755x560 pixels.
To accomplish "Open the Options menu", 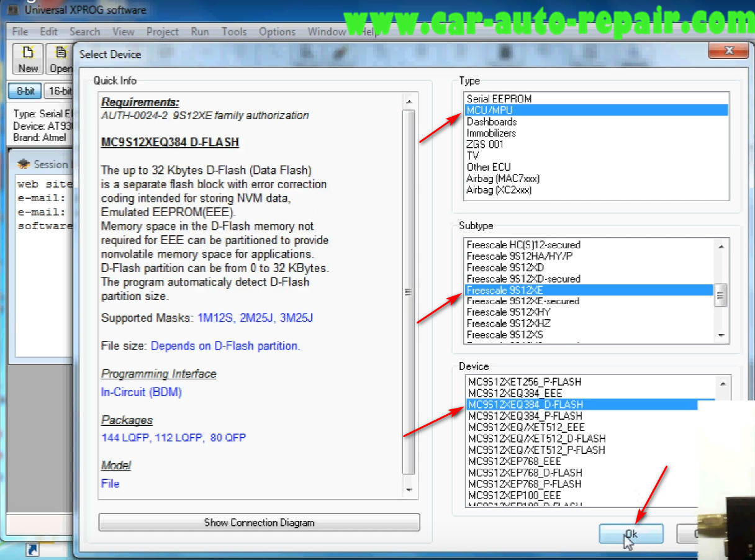I will coord(277,32).
